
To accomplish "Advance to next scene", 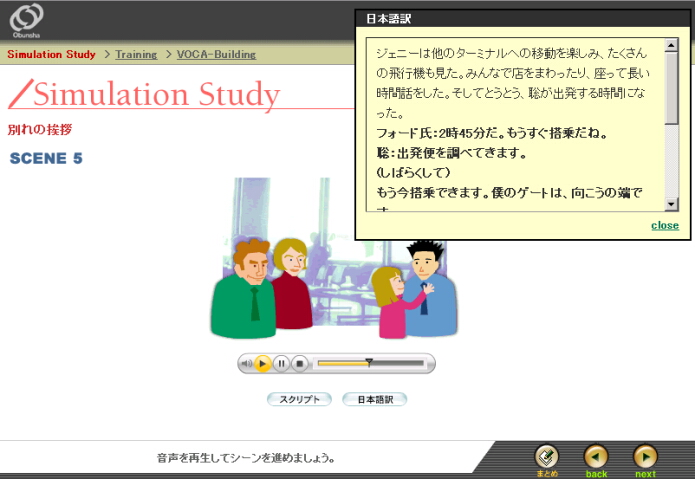I will click(x=645, y=458).
